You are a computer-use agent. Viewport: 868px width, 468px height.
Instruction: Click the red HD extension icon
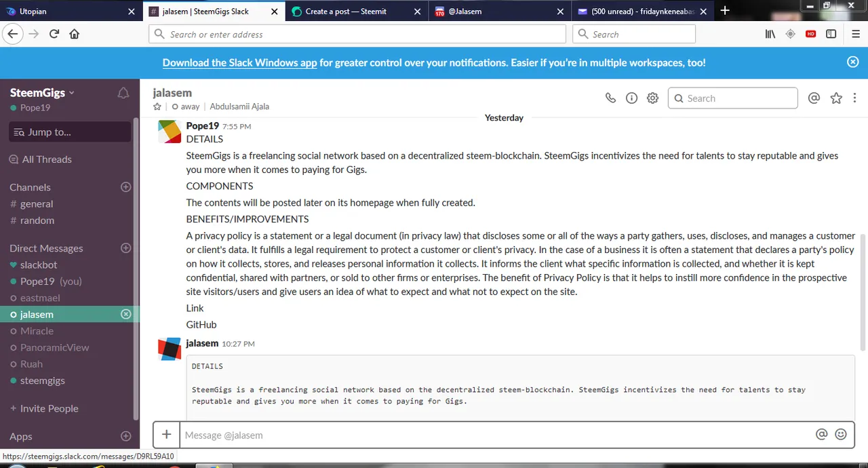pos(810,34)
